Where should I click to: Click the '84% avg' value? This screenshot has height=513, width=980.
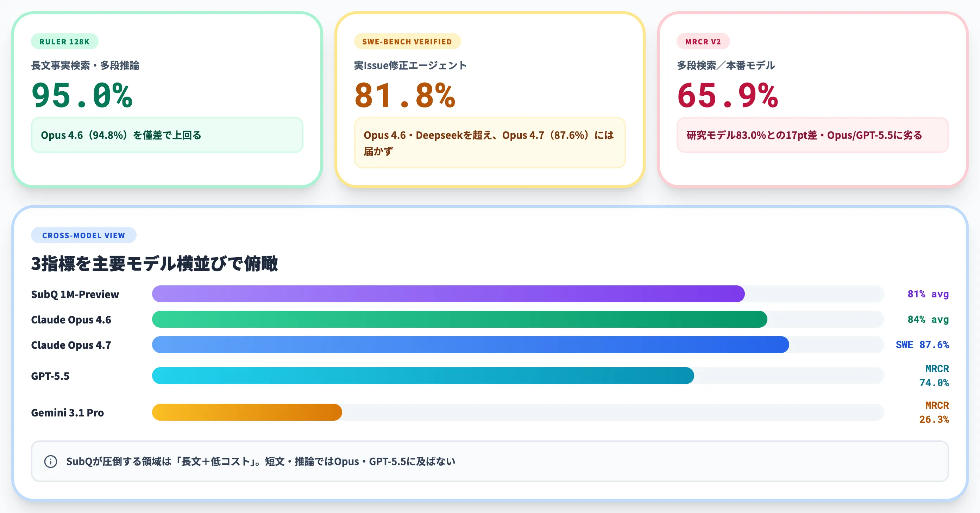coord(928,319)
